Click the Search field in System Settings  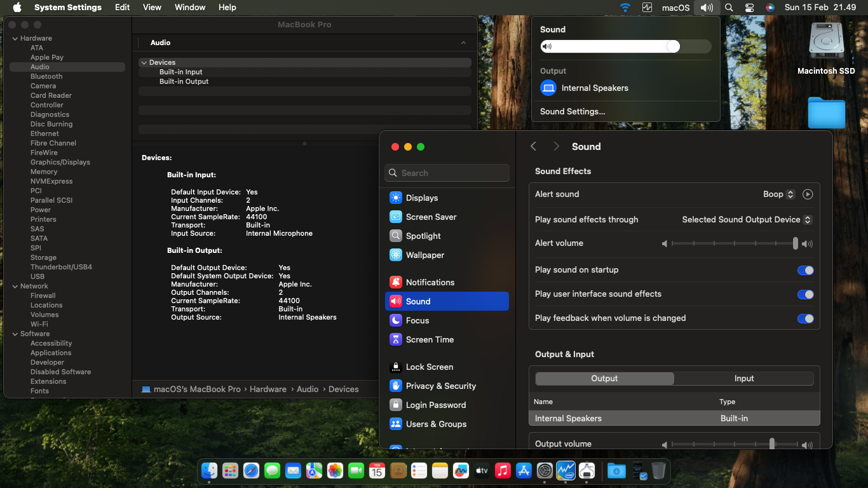pos(447,173)
